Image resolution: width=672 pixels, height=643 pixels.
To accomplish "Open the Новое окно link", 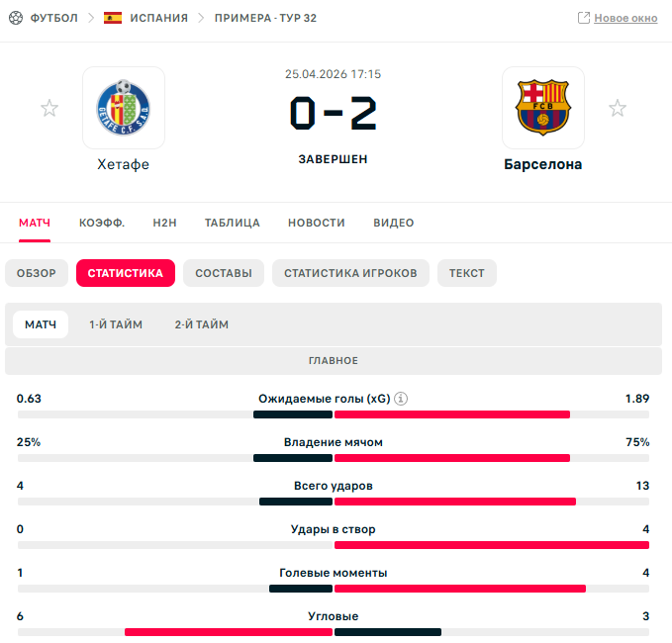I will 625,18.
